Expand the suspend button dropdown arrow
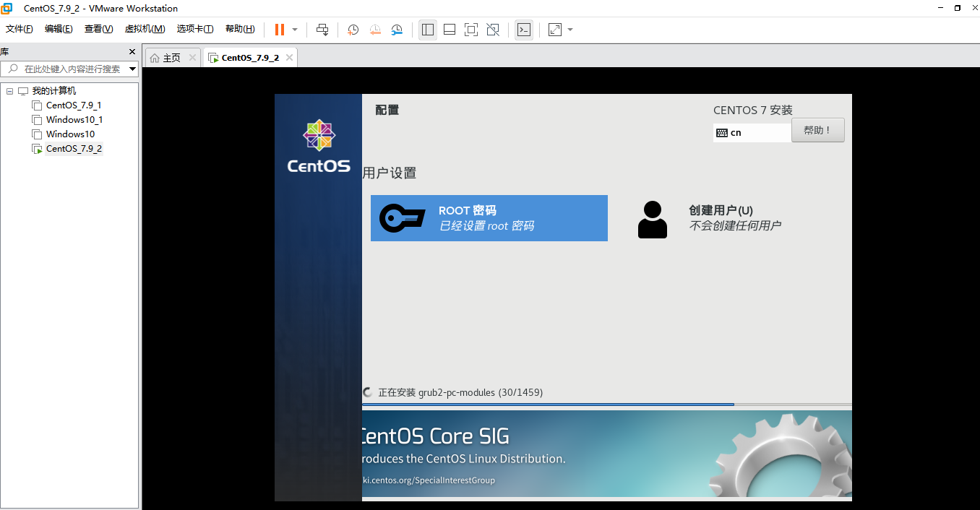The height and width of the screenshot is (510, 980). (293, 30)
